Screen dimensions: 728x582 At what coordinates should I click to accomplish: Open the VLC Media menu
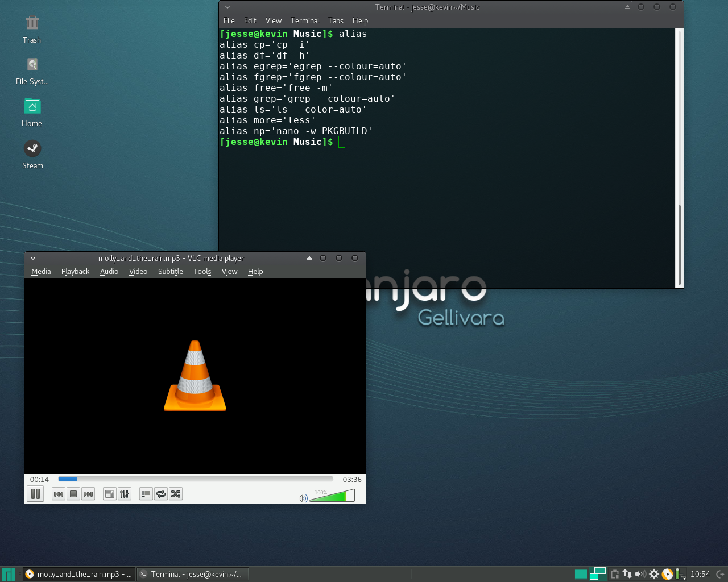[41, 272]
